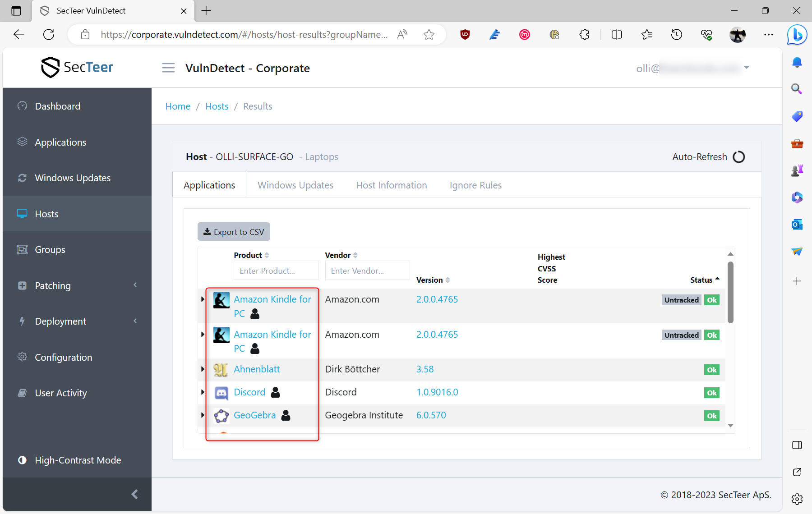Screen dimensions: 812x514
Task: Toggle High-Contrast Mode
Action: pyautogui.click(x=78, y=460)
